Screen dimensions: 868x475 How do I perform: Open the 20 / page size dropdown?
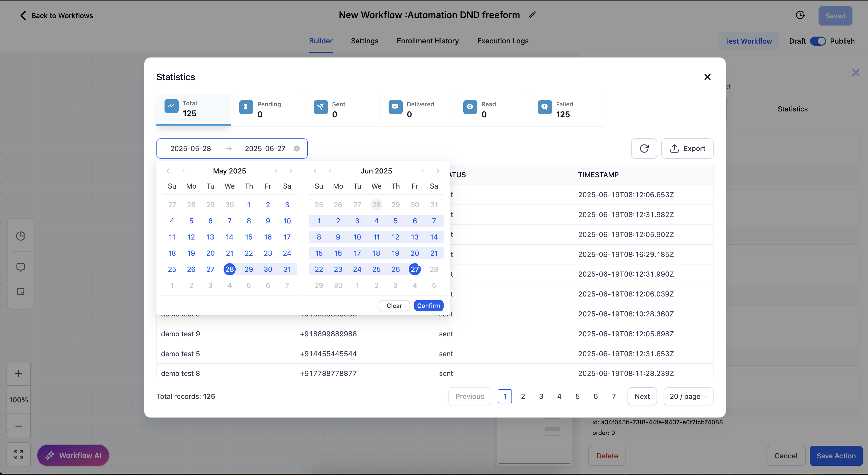pyautogui.click(x=688, y=396)
